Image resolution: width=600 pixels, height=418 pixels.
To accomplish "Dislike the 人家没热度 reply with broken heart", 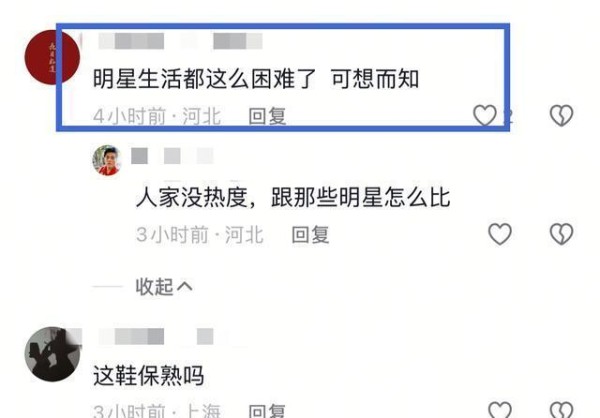I will 561,234.
